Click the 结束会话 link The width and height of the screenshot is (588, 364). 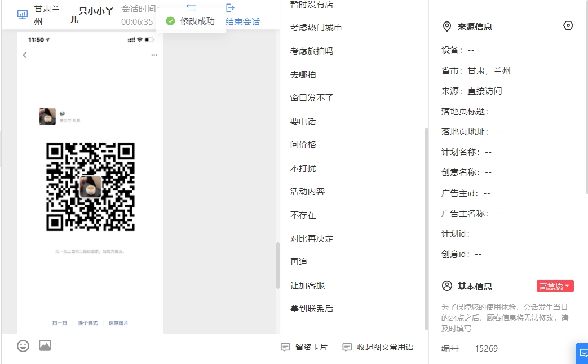point(242,22)
